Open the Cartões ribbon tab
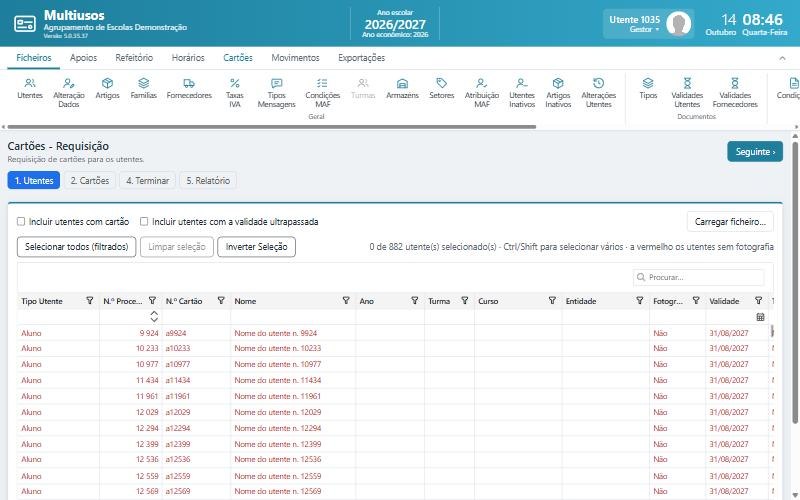 tap(238, 58)
